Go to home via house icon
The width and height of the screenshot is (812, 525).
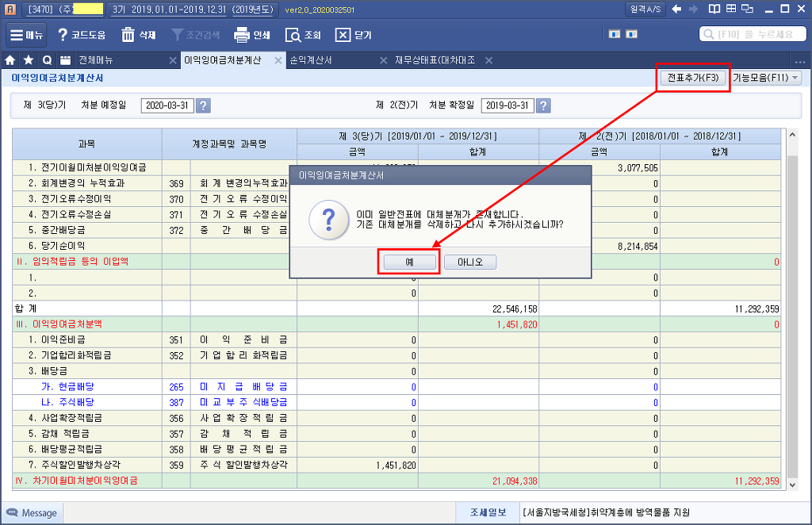[x=10, y=60]
